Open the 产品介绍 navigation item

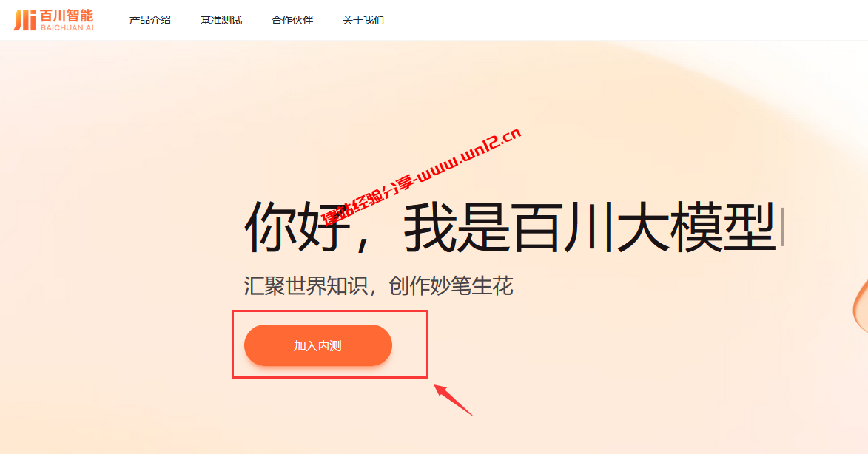point(150,20)
